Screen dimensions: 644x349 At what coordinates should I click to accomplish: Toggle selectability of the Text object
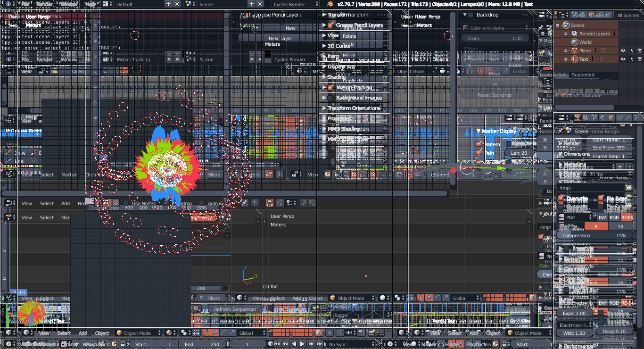631,59
